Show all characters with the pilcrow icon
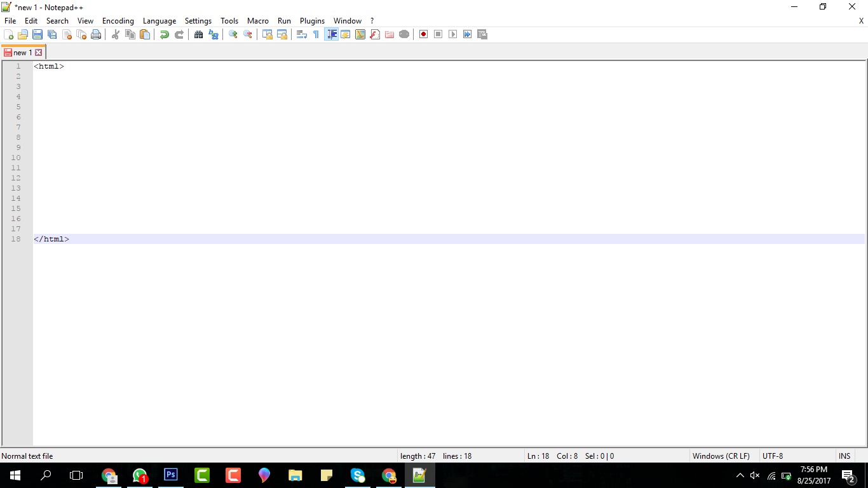This screenshot has width=868, height=488. point(316,34)
